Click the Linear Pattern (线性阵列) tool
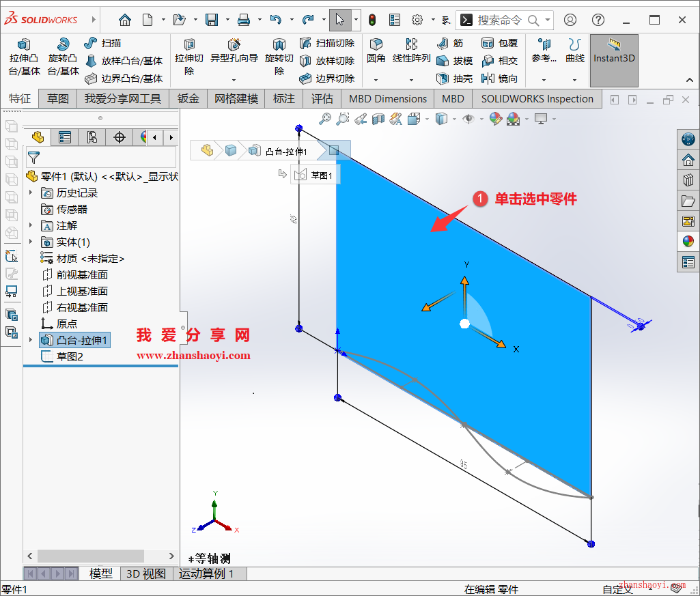700x596 pixels. (x=411, y=51)
